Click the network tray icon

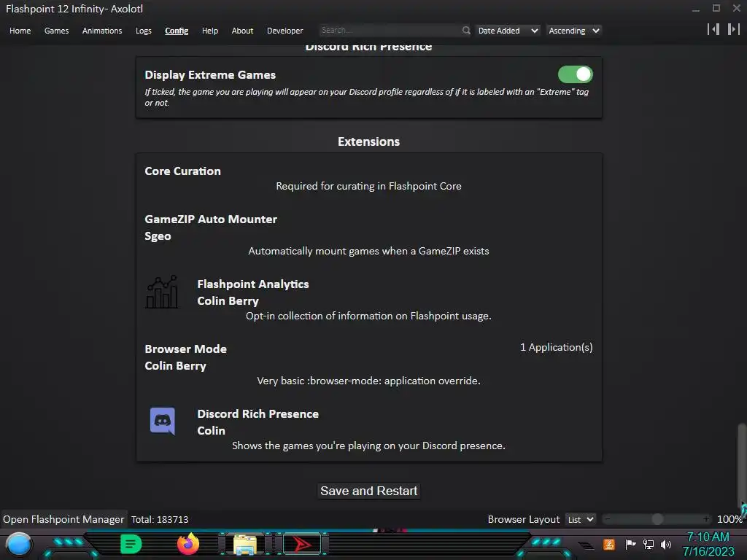point(649,544)
